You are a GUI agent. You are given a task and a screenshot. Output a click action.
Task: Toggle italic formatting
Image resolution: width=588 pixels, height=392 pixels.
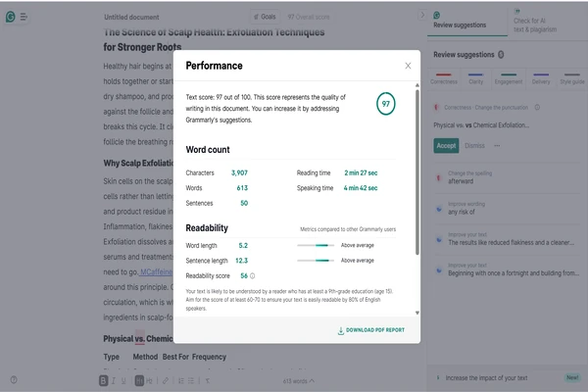click(x=114, y=381)
